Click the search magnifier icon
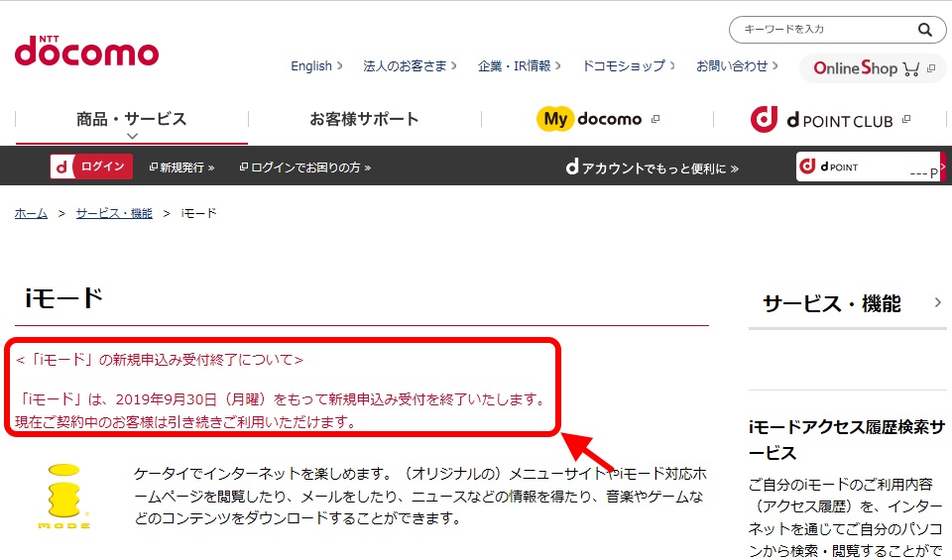Image resolution: width=952 pixels, height=560 pixels. [x=924, y=29]
